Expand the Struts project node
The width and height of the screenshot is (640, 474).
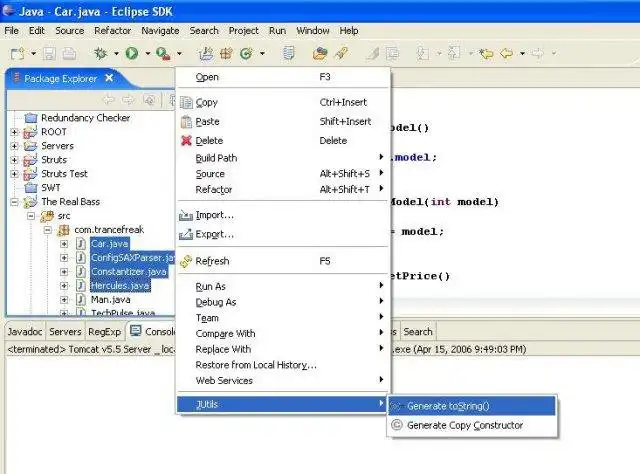[x=14, y=160]
